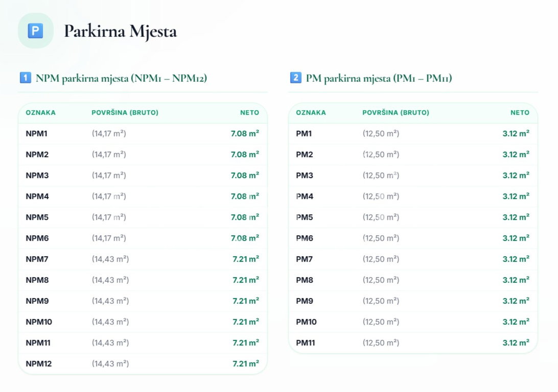Click PM parkirna mjesta section title
Image resolution: width=558 pixels, height=392 pixels.
click(379, 78)
